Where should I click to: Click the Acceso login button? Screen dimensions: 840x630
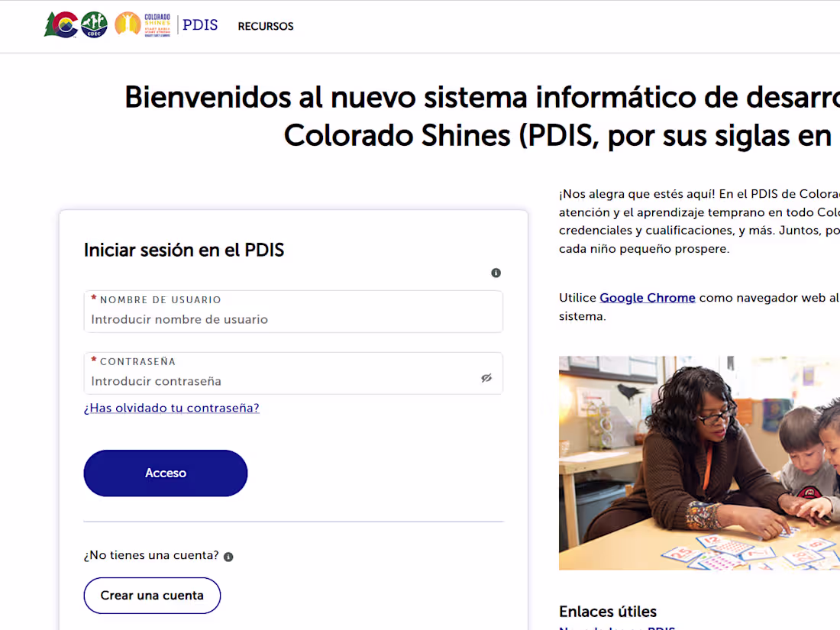(x=166, y=473)
